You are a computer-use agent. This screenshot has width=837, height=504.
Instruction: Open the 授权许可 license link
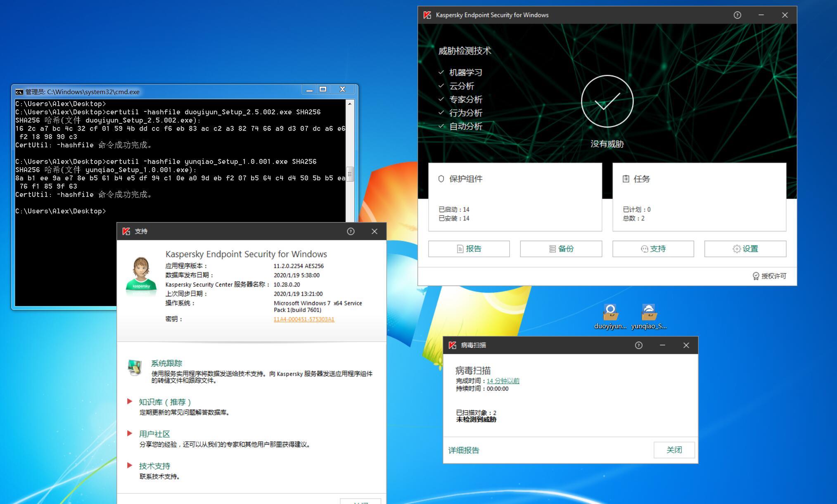point(769,276)
